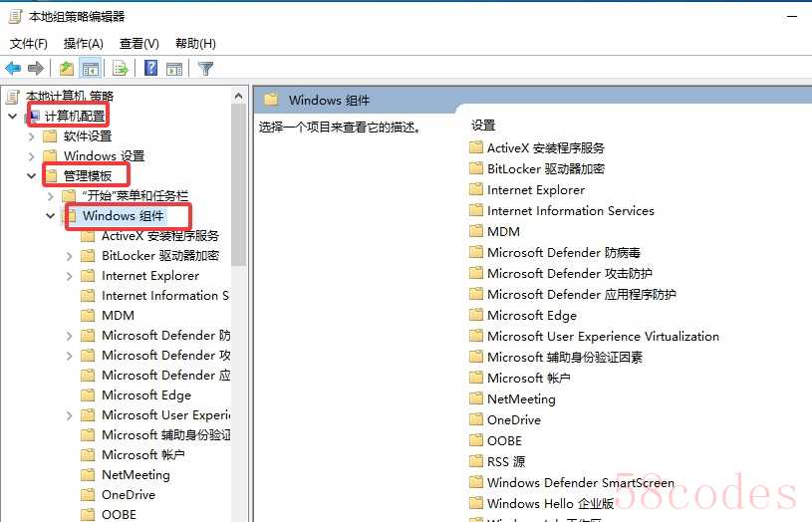Select Internet Information S in the left tree

coord(165,296)
